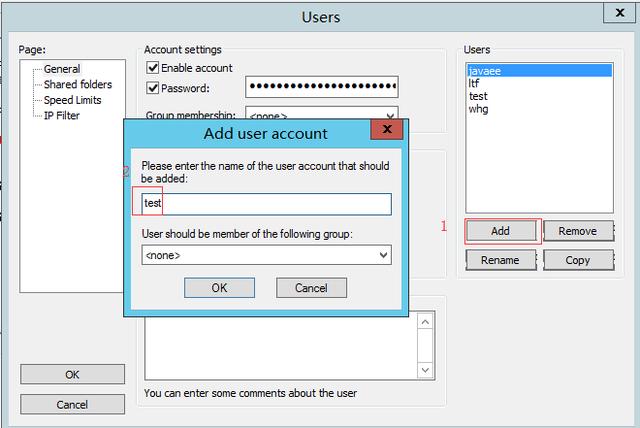Close the Add user account dialog
Screen dimensions: 640x428
pyautogui.click(x=381, y=132)
